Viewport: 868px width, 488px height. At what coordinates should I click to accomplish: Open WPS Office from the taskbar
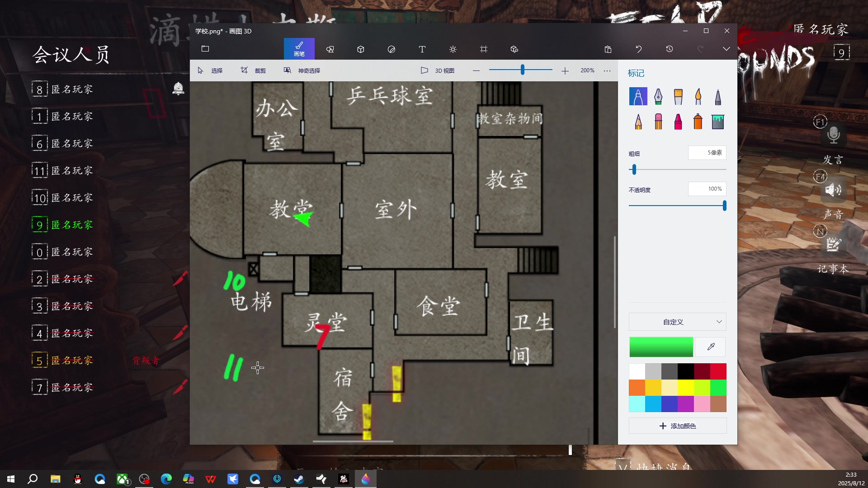(x=211, y=479)
